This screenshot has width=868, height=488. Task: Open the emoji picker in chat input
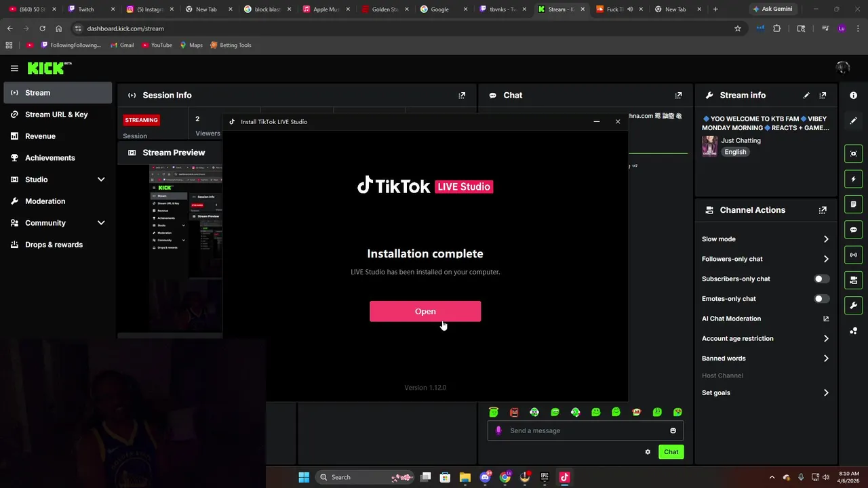(x=673, y=430)
